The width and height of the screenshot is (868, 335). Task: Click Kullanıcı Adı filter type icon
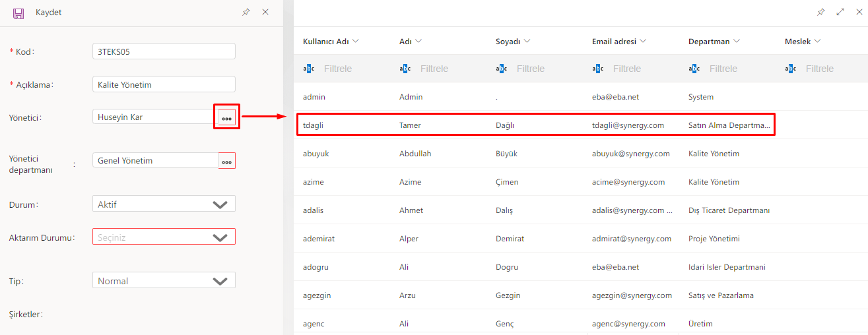[x=309, y=69]
